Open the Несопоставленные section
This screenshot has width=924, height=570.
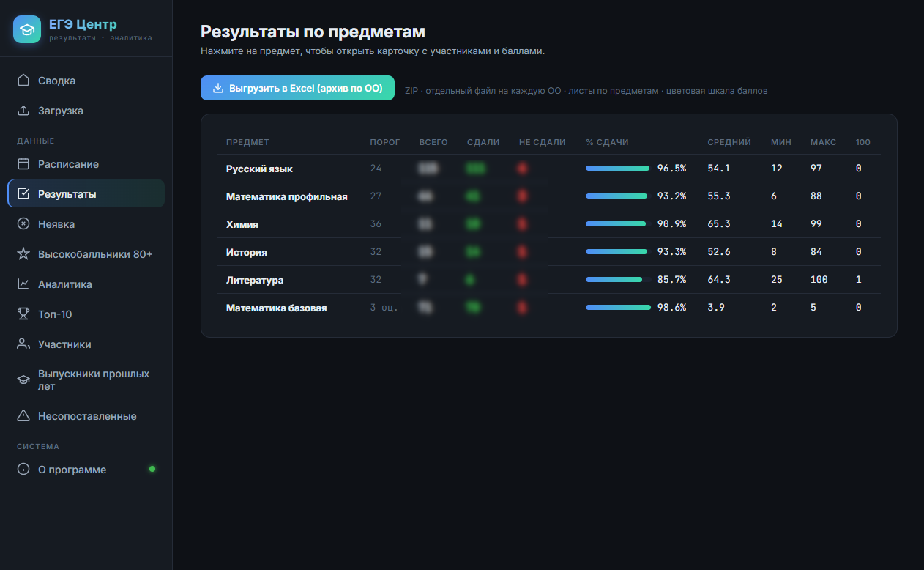point(86,416)
